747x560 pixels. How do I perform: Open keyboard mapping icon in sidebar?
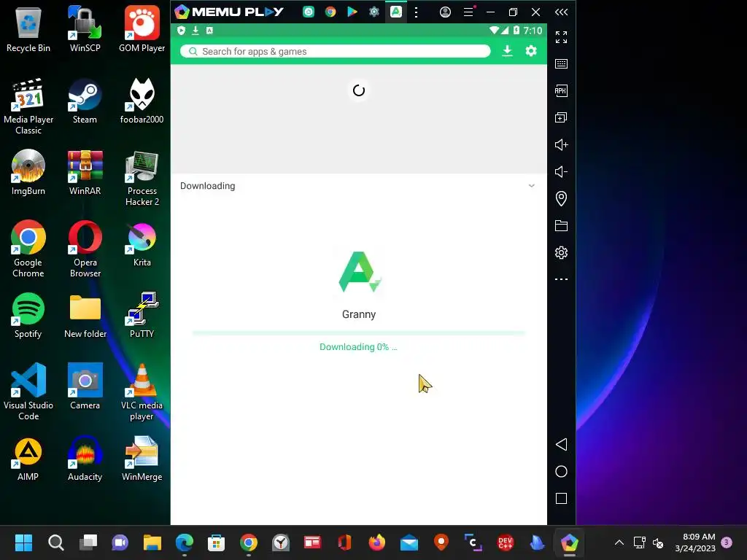pos(561,64)
